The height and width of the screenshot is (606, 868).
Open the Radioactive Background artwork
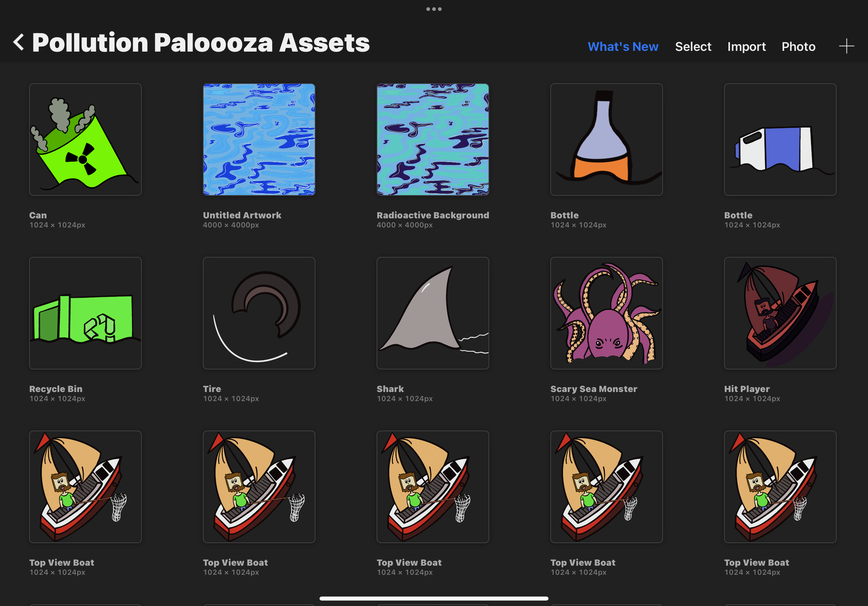433,140
